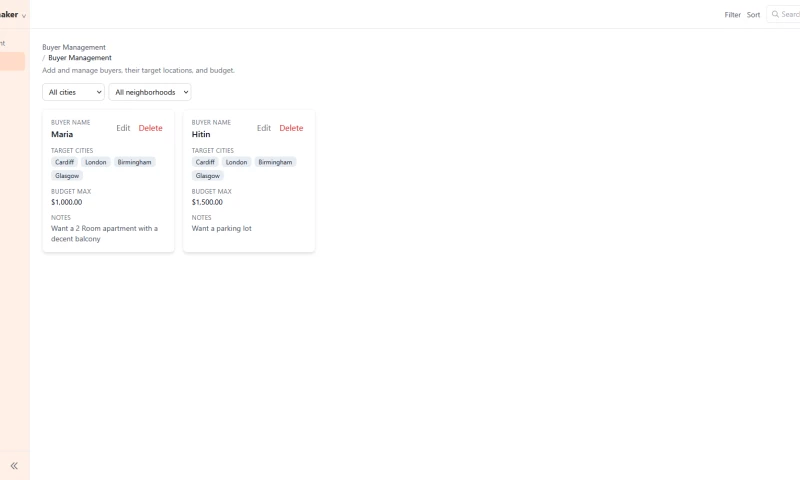Click Sort in the top bar
Screen dimensions: 800x480
753,15
